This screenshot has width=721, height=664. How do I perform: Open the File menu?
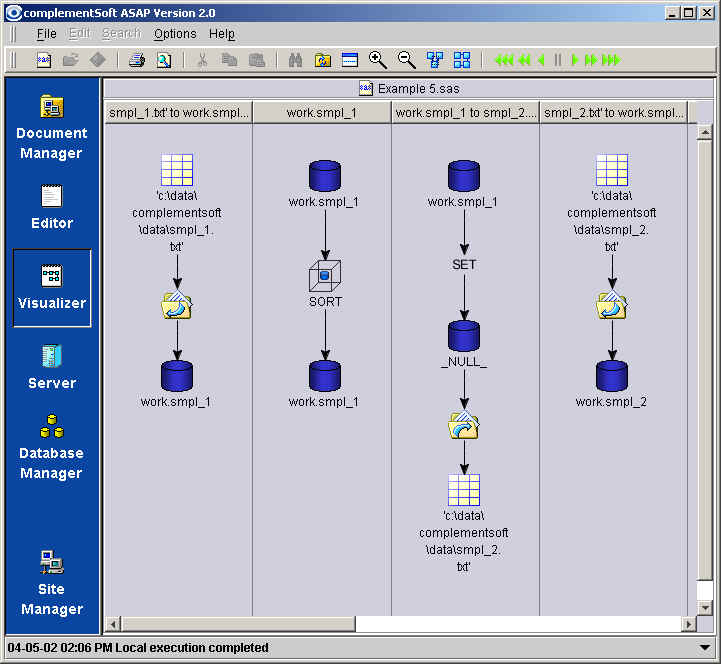pyautogui.click(x=46, y=34)
